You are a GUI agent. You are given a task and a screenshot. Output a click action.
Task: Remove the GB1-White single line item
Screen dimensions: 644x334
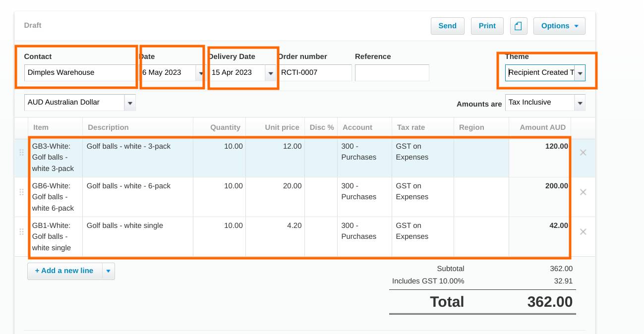pos(583,231)
